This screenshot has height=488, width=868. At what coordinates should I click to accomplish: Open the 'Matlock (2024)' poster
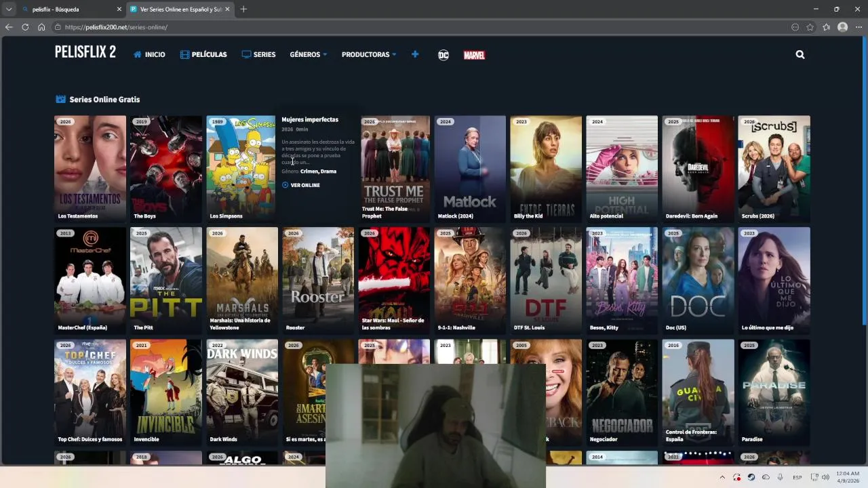(x=470, y=169)
